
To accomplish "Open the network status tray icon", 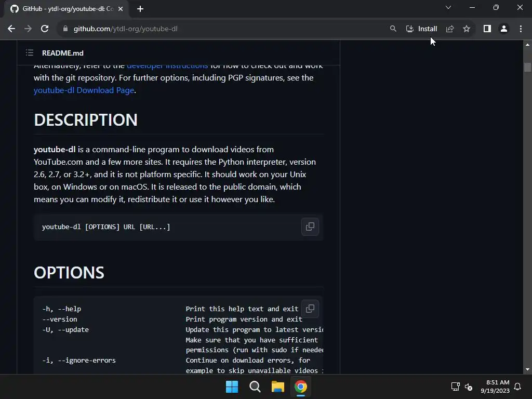I will point(455,387).
